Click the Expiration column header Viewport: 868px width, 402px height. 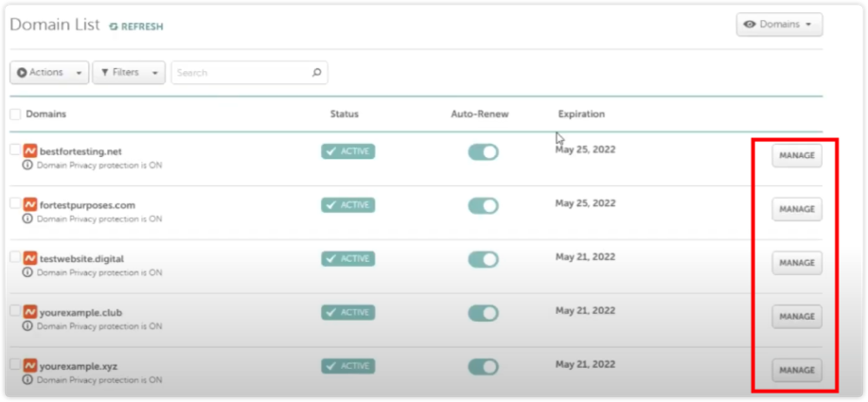point(581,114)
